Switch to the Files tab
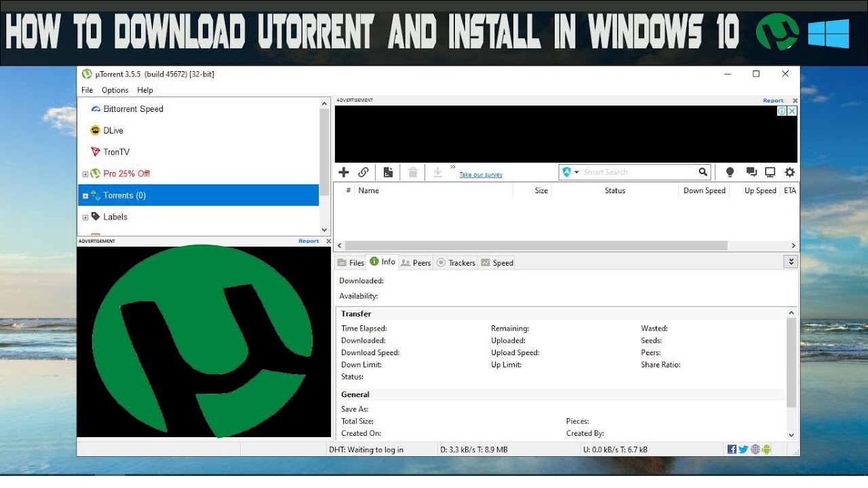Screen dimensions: 868x488 (351, 262)
